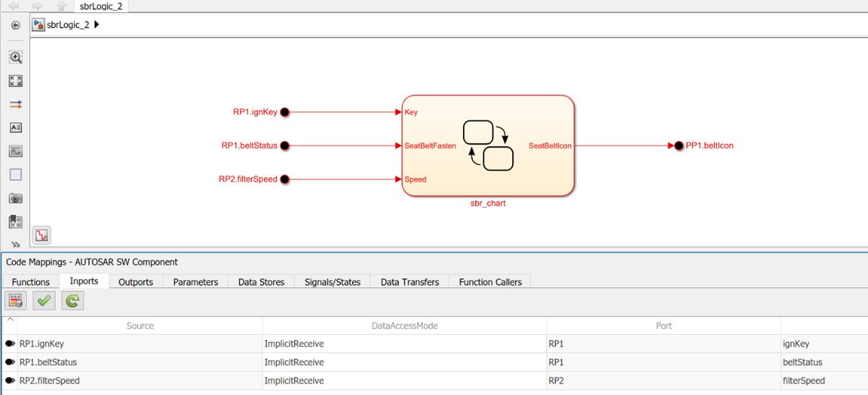Open the Function Callers tab

pyautogui.click(x=490, y=282)
